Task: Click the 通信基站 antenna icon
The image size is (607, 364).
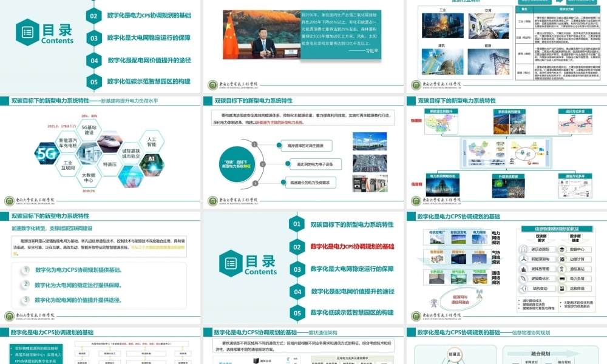Action: pos(562,269)
